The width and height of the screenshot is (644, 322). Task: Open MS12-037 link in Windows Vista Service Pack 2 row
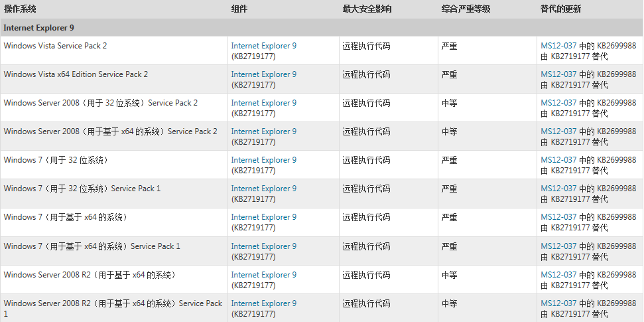558,46
